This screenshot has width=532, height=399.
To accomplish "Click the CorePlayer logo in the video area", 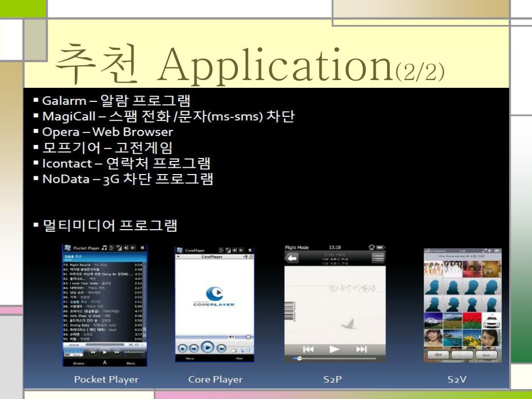I will point(215,297).
